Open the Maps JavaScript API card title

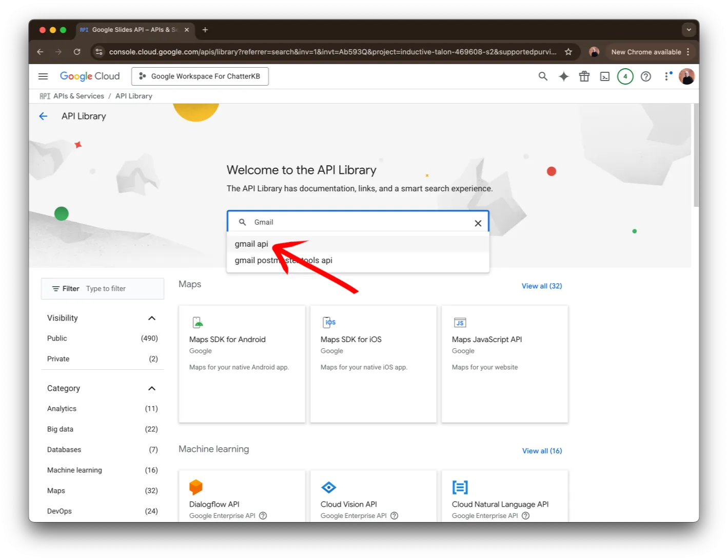[487, 339]
